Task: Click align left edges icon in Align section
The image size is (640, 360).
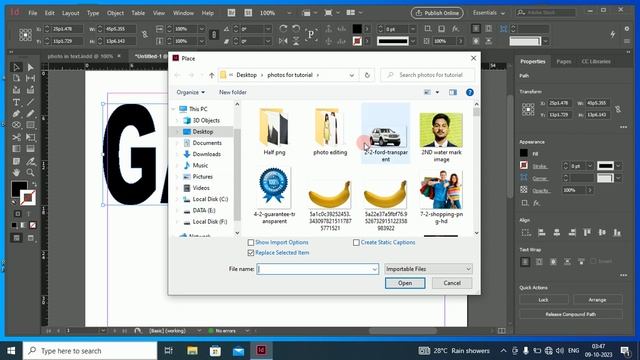Action: 542,233
